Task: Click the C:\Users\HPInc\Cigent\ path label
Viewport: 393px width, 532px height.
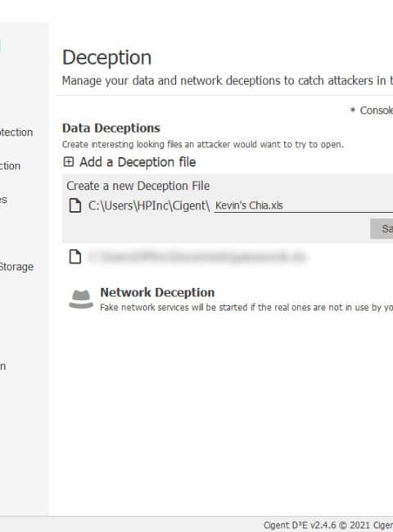Action: coord(149,205)
